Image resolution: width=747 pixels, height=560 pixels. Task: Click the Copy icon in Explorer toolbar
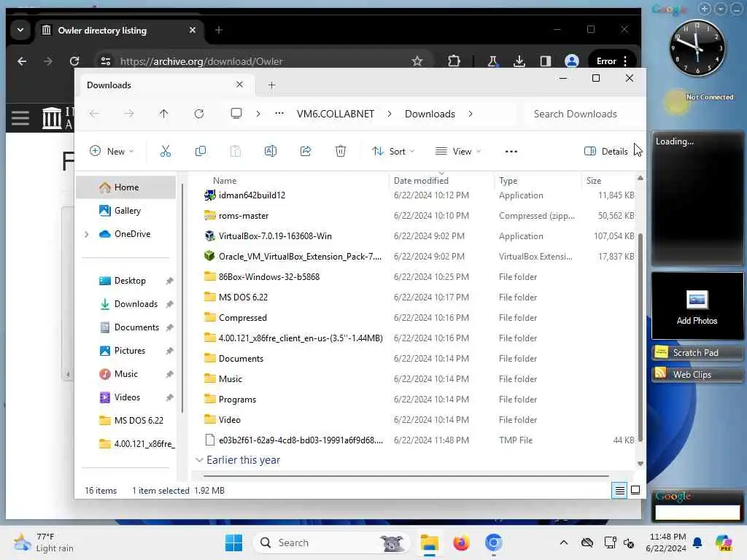[x=201, y=152]
